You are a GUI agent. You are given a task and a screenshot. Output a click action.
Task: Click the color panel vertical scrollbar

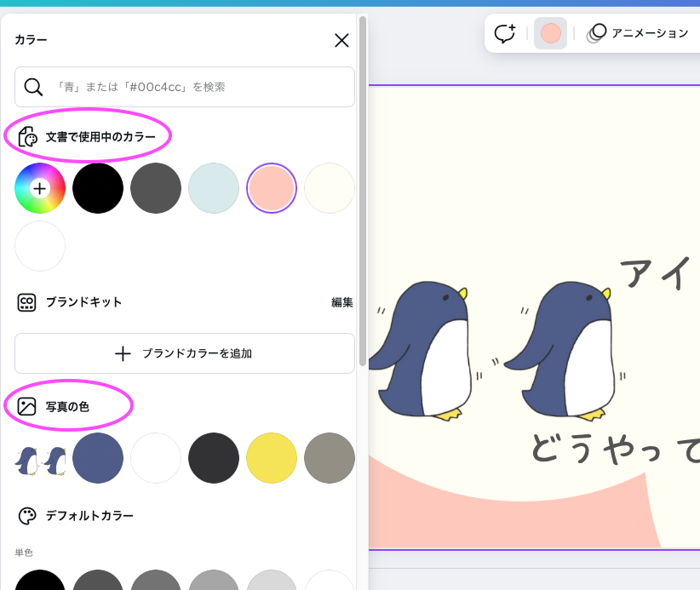[363, 191]
